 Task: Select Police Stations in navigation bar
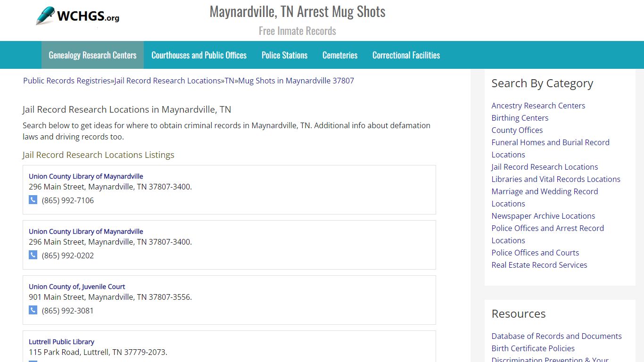point(284,55)
